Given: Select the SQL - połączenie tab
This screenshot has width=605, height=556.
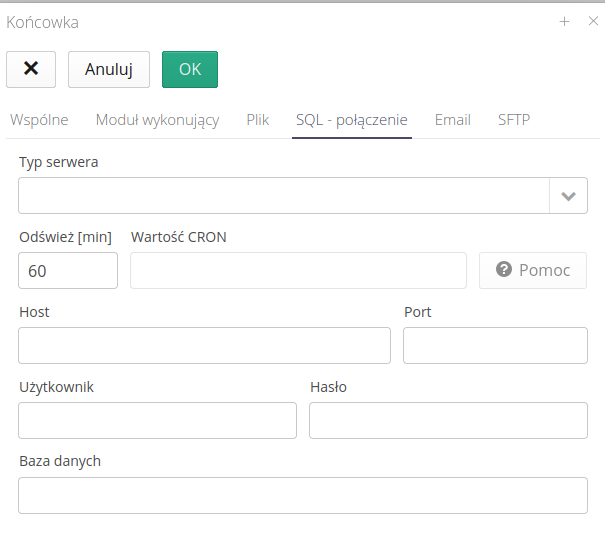Looking at the screenshot, I should click(x=352, y=120).
